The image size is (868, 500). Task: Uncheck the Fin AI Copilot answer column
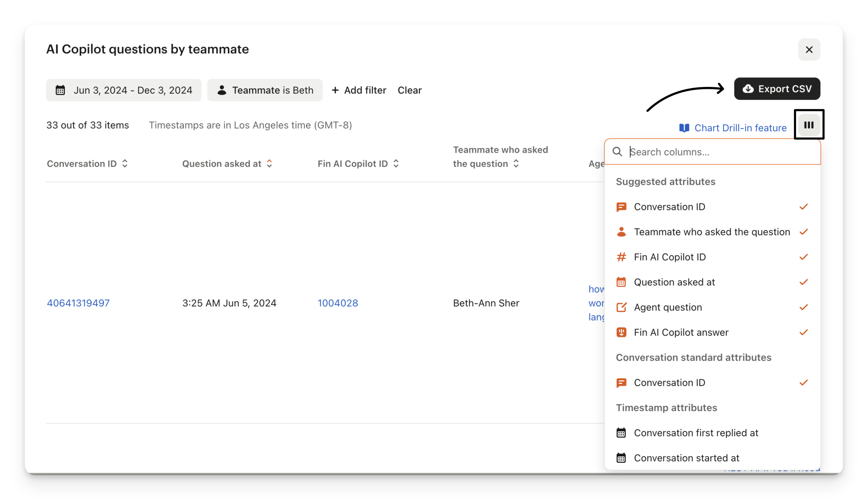pos(712,333)
